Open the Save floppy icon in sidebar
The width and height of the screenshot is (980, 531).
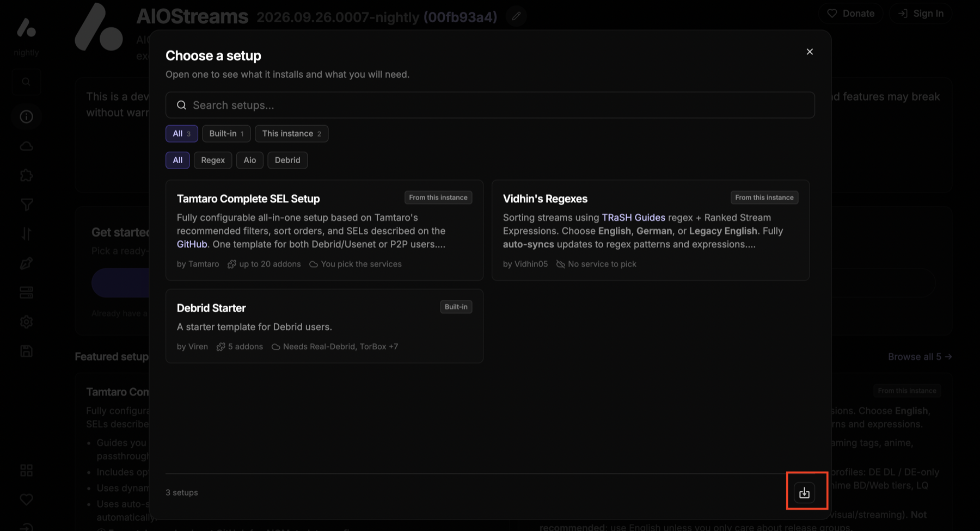point(26,351)
